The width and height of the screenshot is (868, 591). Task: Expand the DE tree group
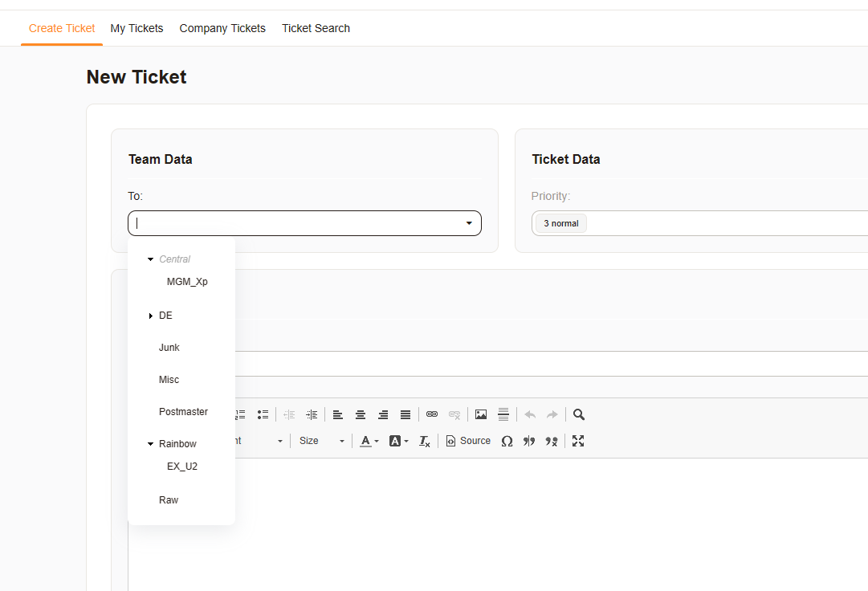(x=150, y=316)
